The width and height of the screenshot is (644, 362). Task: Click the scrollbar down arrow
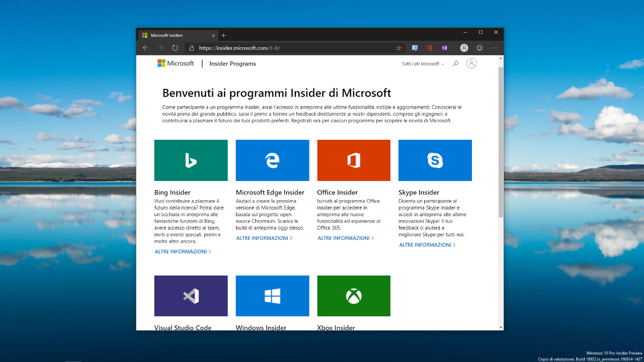pyautogui.click(x=501, y=327)
